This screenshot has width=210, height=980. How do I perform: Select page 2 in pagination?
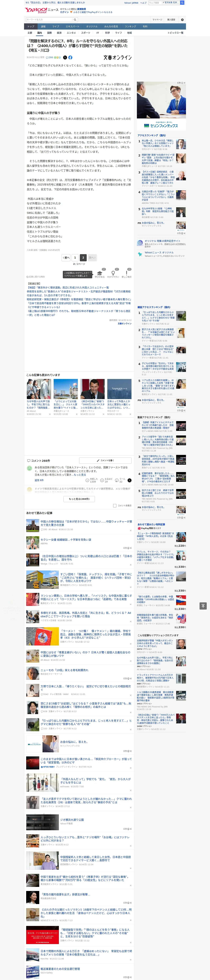point(83,258)
